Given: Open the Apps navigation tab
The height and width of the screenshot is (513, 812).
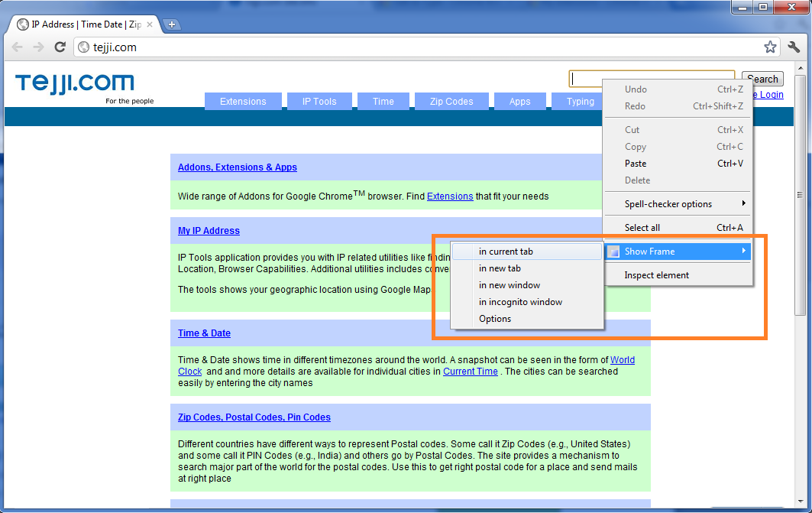Looking at the screenshot, I should (520, 102).
